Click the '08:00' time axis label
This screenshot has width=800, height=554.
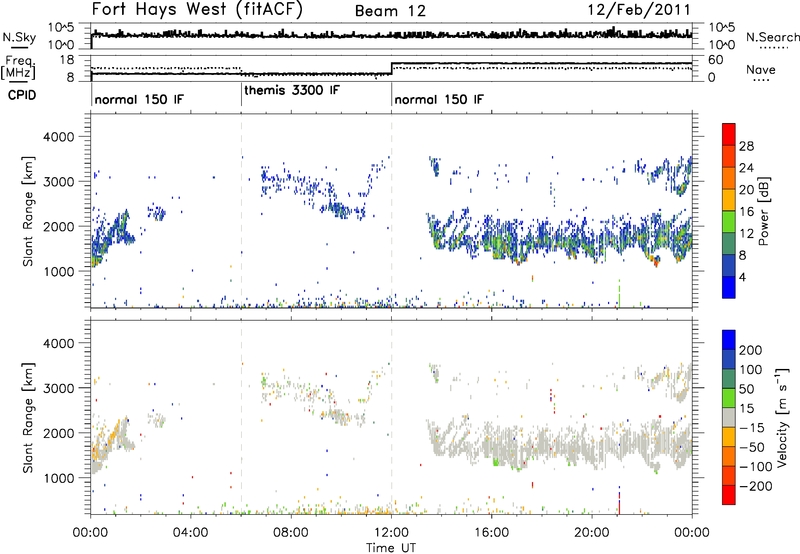291,532
